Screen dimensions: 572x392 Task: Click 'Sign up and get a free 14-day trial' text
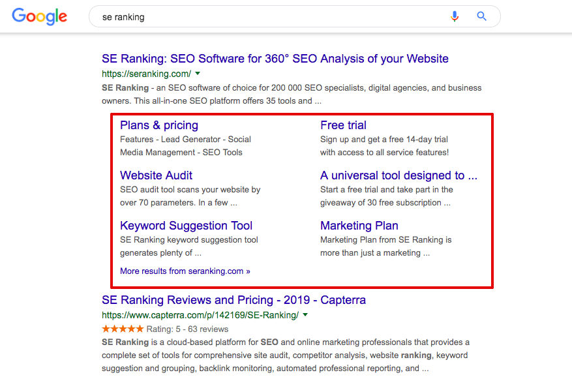coord(384,140)
